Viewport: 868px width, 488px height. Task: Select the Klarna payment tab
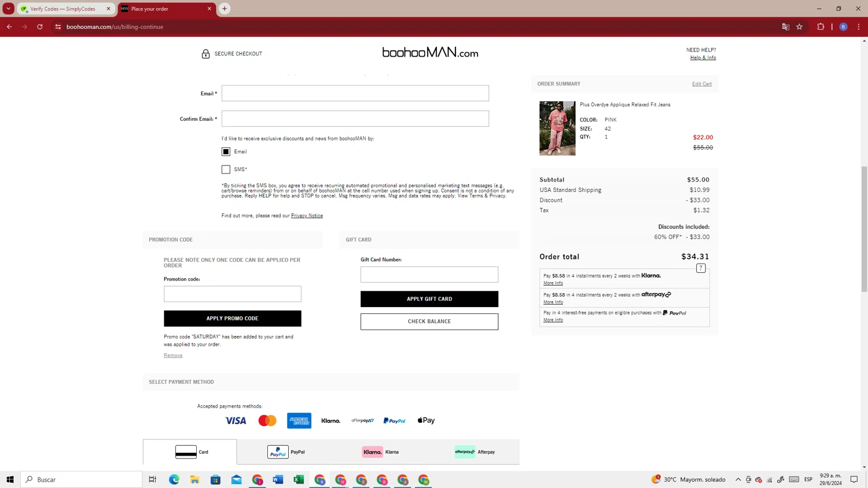coord(380,452)
